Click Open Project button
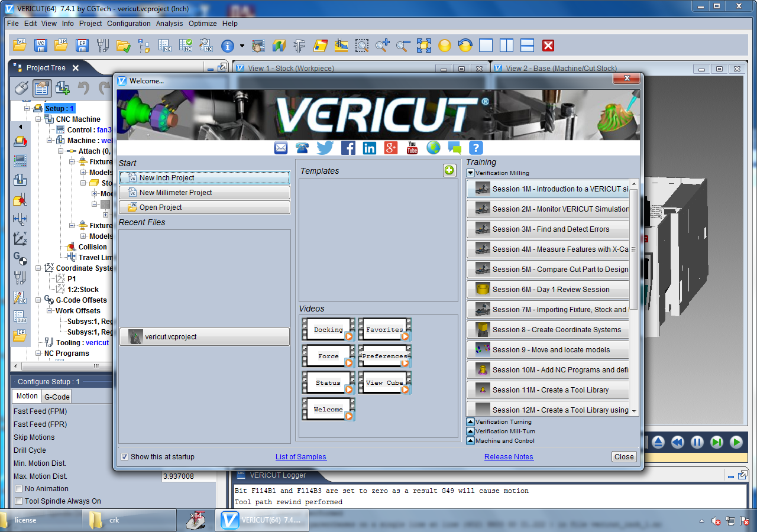757x532 pixels. (x=205, y=207)
